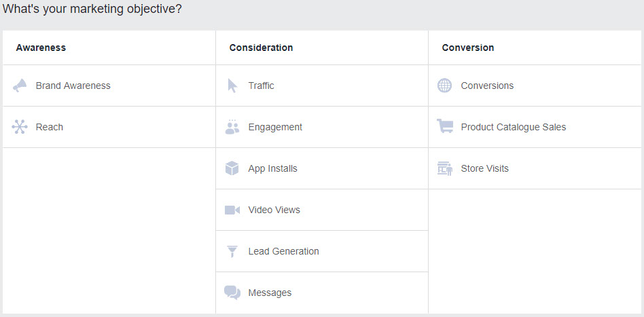Image resolution: width=644 pixels, height=317 pixels.
Task: Click the Reach network-node icon
Action: (x=20, y=127)
